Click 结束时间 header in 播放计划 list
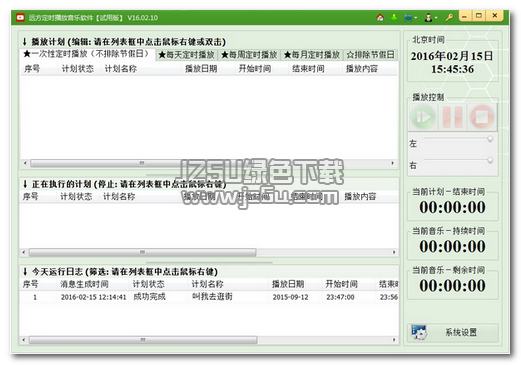Viewport: 521px width, 365px height. click(308, 69)
